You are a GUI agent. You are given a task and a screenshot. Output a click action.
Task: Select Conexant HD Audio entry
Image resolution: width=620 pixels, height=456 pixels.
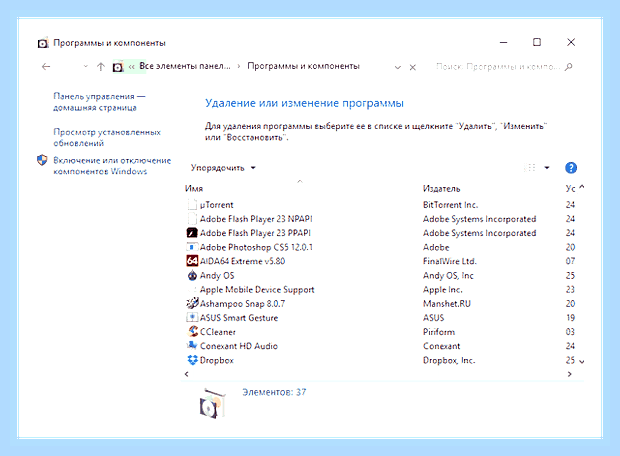click(238, 346)
